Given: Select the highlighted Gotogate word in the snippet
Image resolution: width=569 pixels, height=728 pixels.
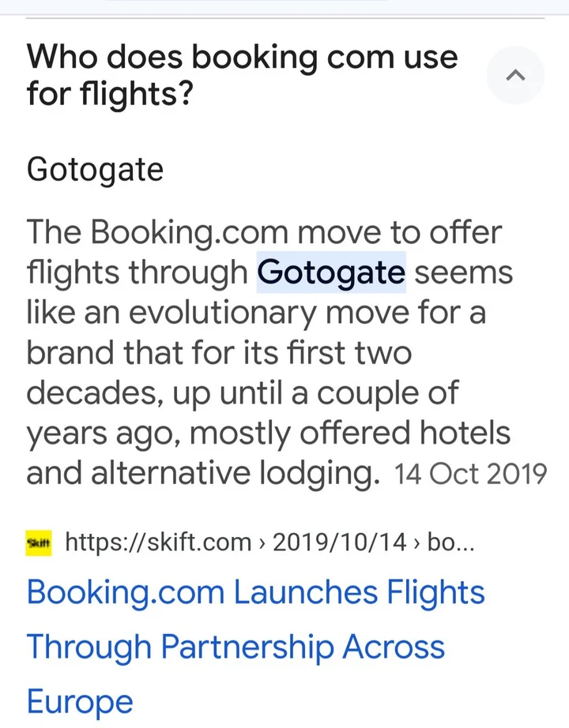Looking at the screenshot, I should coord(331,272).
